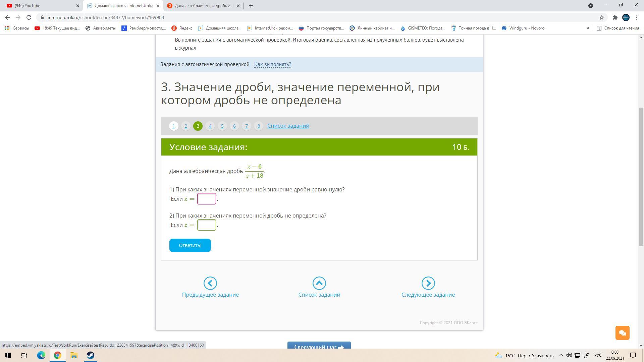Go to task number 4 circle
The width and height of the screenshot is (644, 362).
(x=210, y=126)
